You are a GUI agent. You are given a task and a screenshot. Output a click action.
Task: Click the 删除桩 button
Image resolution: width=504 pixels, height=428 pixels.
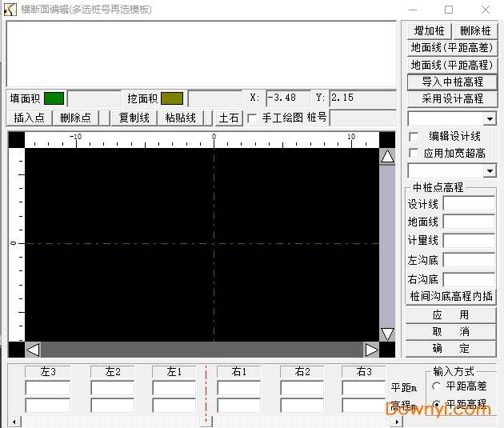coord(475,31)
